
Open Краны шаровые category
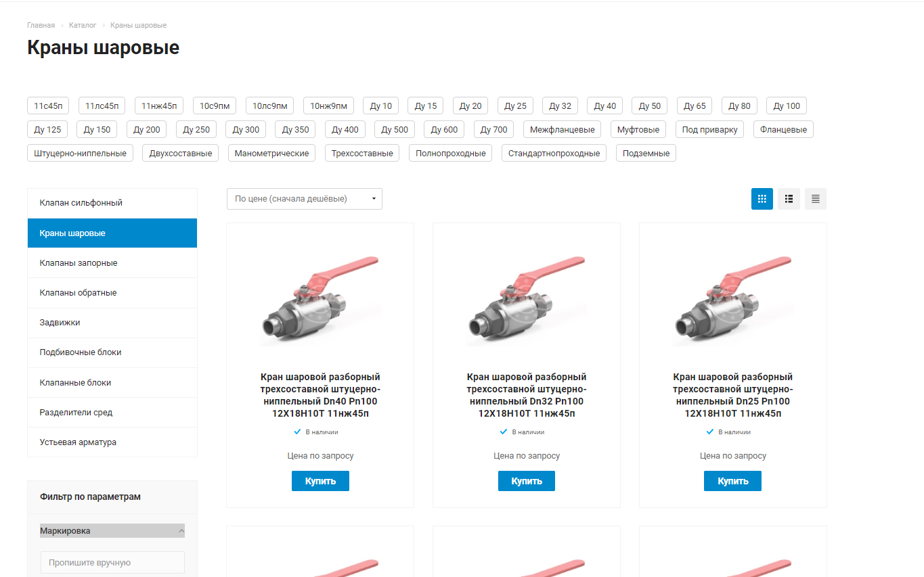tap(112, 233)
